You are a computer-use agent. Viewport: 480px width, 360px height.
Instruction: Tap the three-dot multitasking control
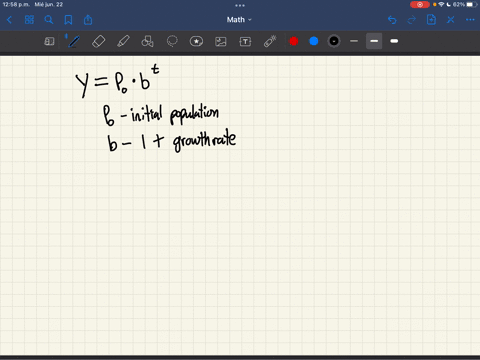click(x=240, y=5)
